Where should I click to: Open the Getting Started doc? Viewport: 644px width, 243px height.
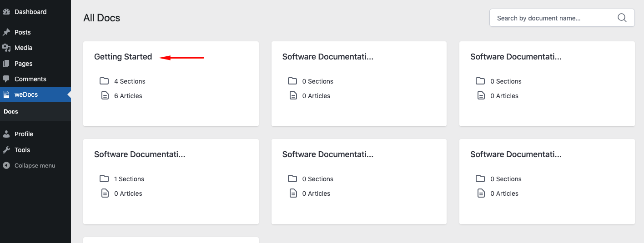tap(123, 57)
